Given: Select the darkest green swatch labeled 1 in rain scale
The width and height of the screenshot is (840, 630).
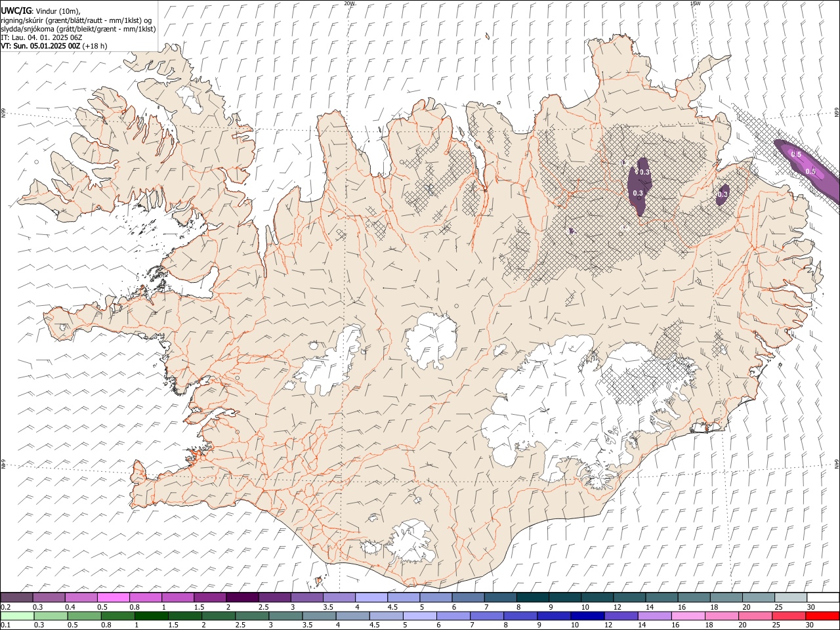Looking at the screenshot, I should coord(152,616).
